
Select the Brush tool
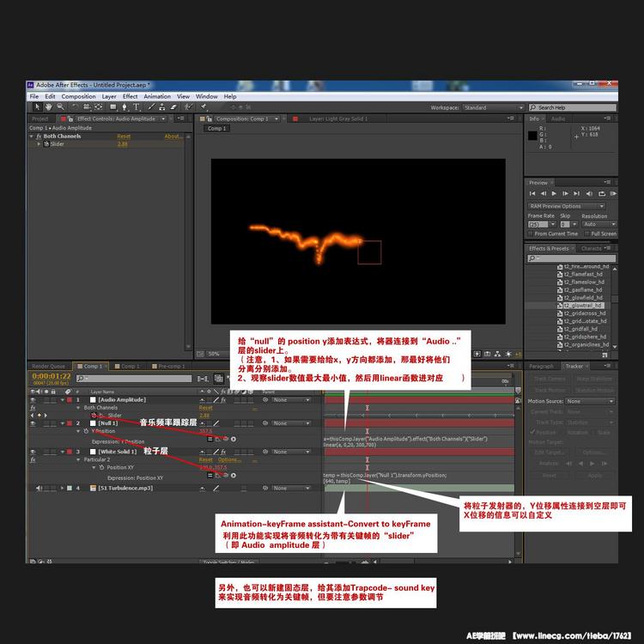click(151, 107)
